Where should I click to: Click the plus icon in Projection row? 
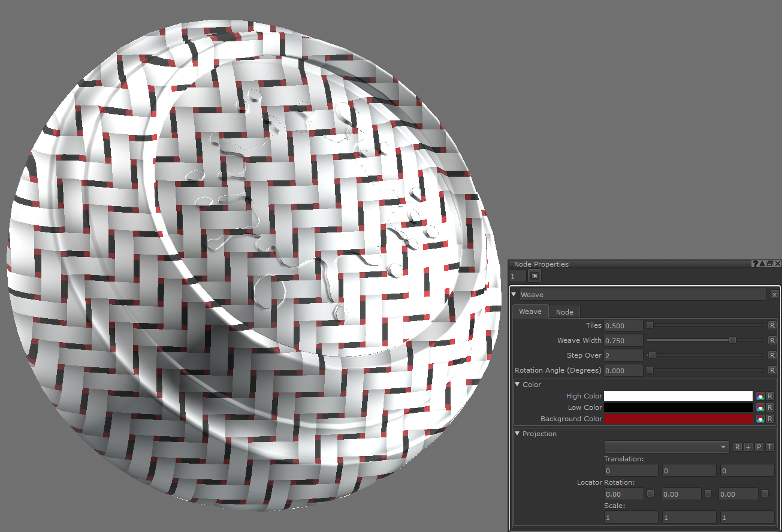click(748, 447)
